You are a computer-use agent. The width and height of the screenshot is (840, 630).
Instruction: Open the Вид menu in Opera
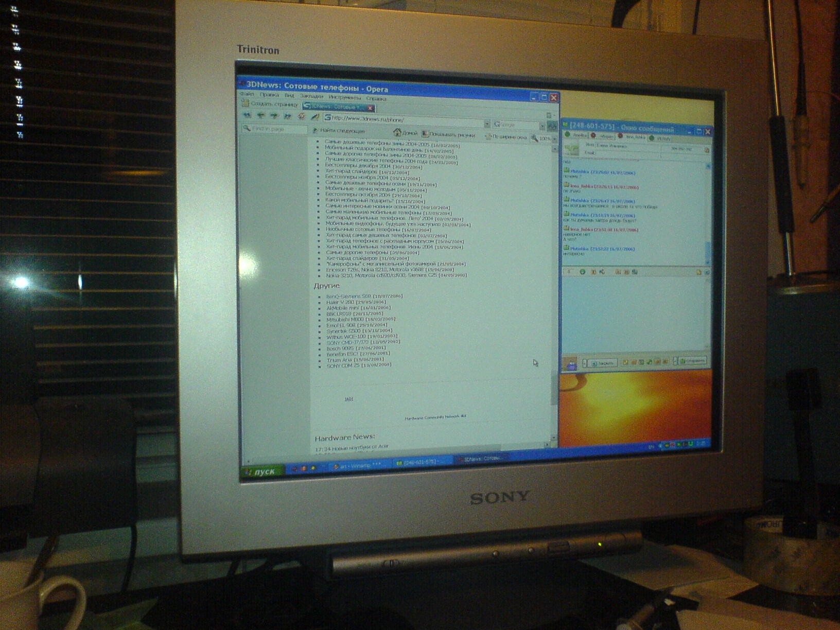point(289,96)
